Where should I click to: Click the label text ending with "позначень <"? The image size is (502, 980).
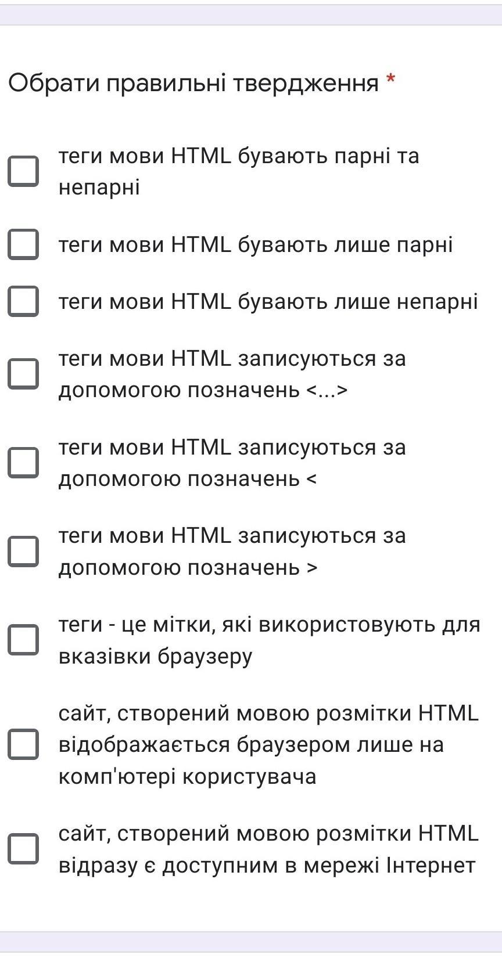coord(232,463)
